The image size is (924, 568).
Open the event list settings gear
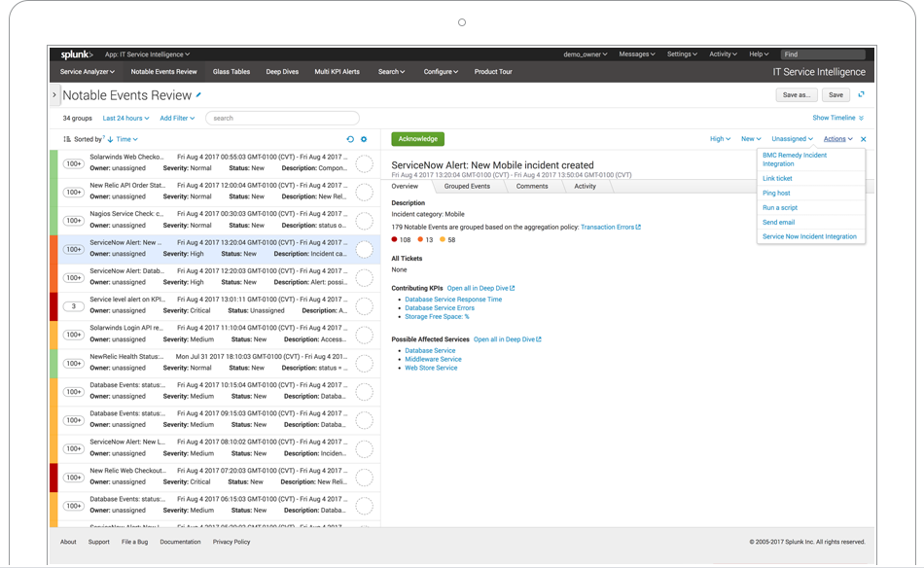tap(364, 139)
